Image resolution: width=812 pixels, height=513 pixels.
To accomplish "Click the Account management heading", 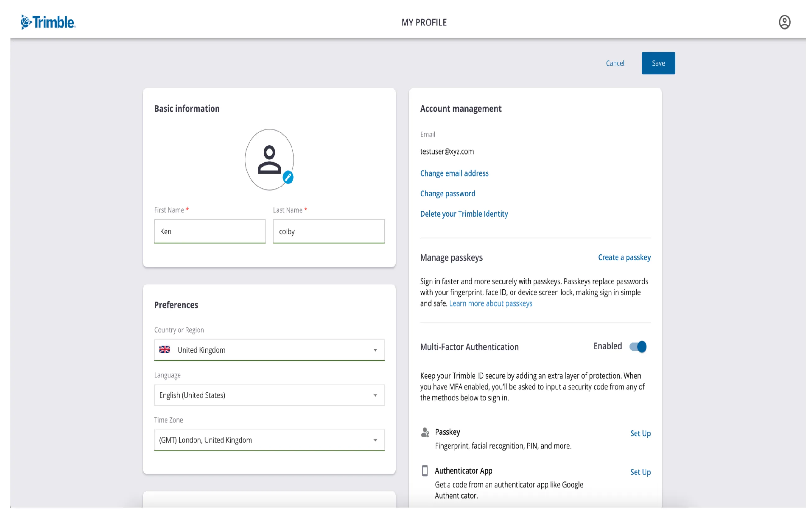I will click(461, 109).
